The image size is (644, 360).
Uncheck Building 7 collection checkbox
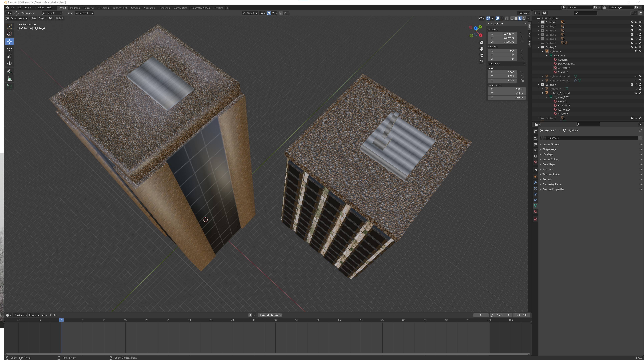(x=632, y=85)
